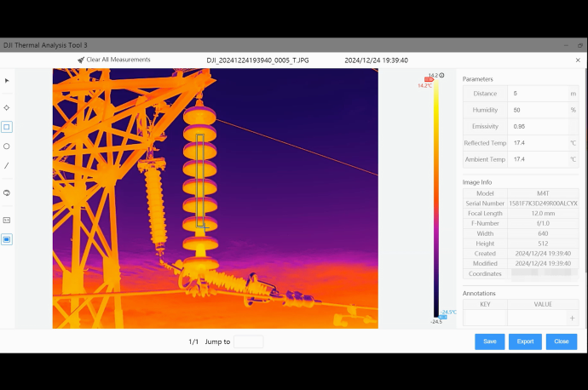Click the Export button
Viewport: 588px width, 390px height.
(525, 341)
